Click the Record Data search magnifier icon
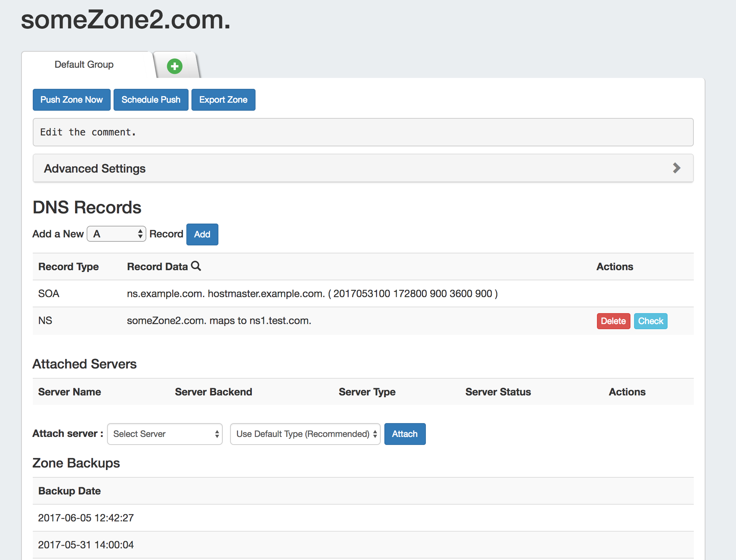This screenshot has width=736, height=560. (x=196, y=266)
